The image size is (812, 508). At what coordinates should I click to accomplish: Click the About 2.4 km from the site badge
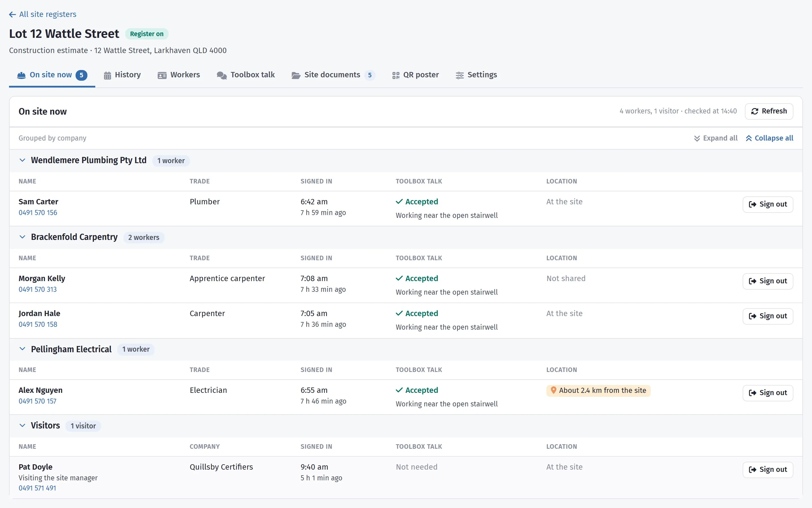(x=598, y=390)
